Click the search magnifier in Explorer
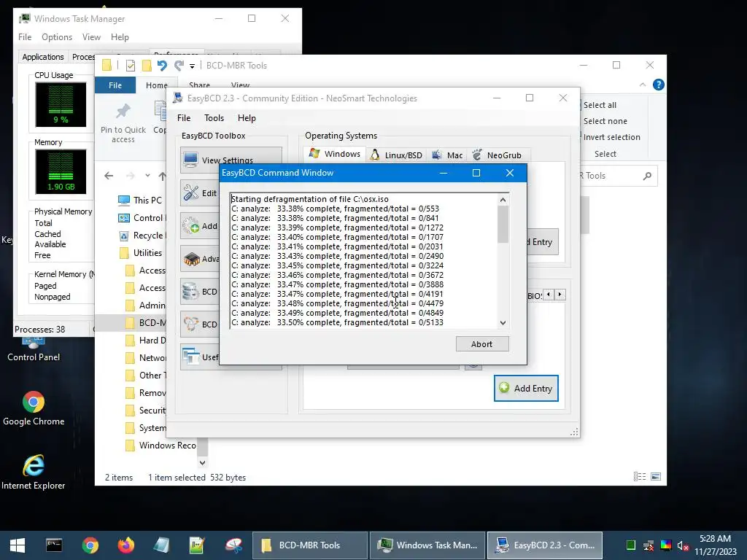This screenshot has width=747, height=560. pyautogui.click(x=647, y=176)
